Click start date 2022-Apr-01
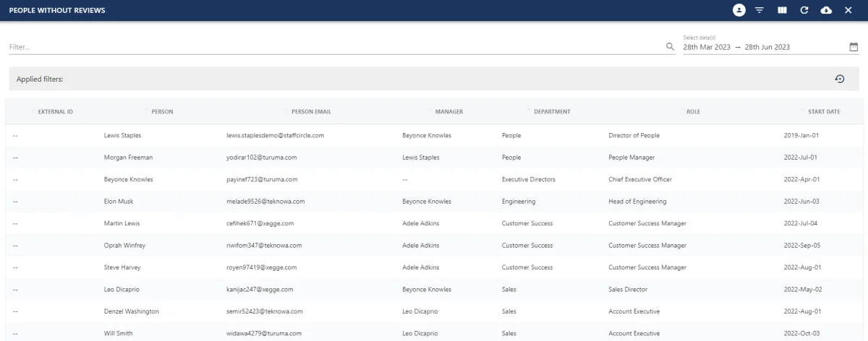Viewport: 868px width, 341px height. [x=802, y=179]
